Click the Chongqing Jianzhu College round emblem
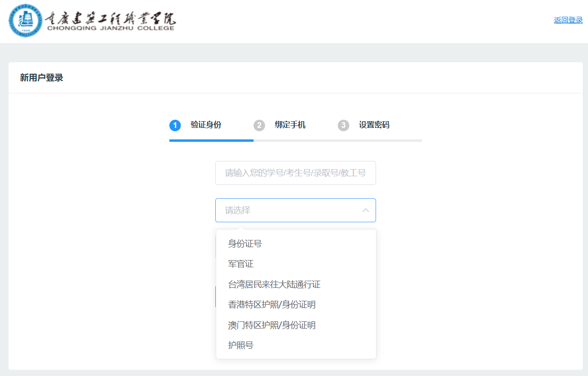 [x=25, y=21]
